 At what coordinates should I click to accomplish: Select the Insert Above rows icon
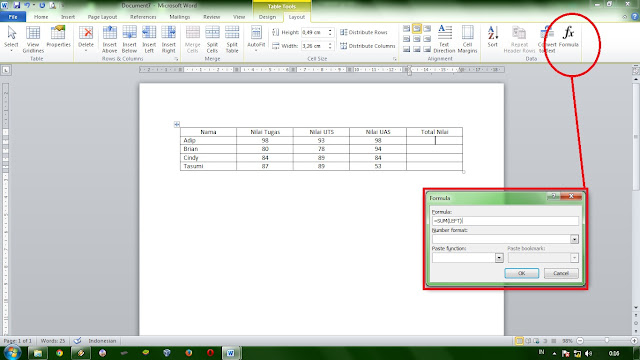(109, 39)
